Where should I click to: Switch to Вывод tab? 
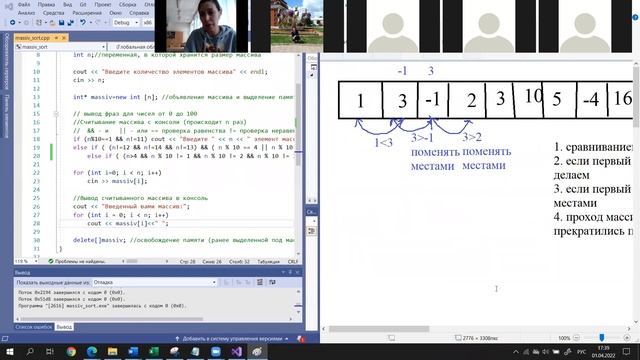coord(64,327)
